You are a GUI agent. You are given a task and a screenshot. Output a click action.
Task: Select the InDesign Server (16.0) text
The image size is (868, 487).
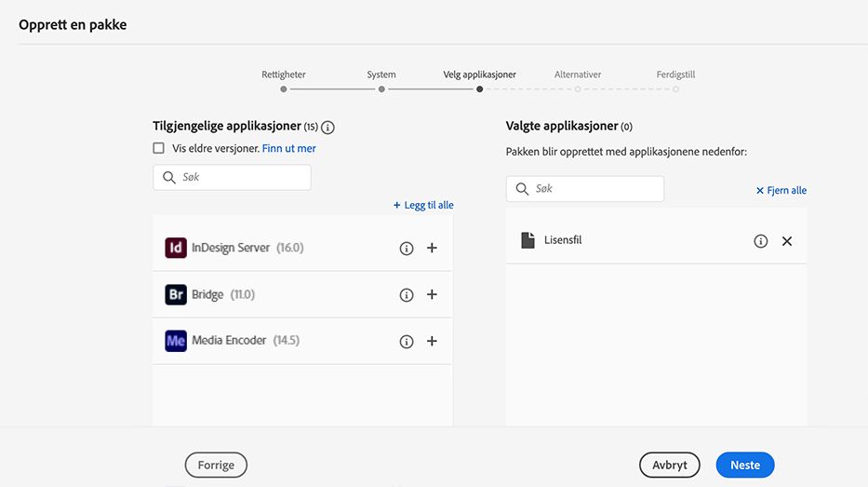coord(248,248)
